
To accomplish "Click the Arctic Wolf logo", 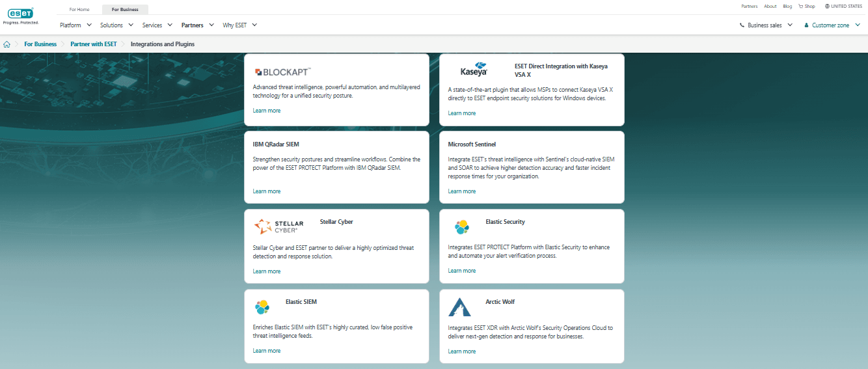I will 460,307.
